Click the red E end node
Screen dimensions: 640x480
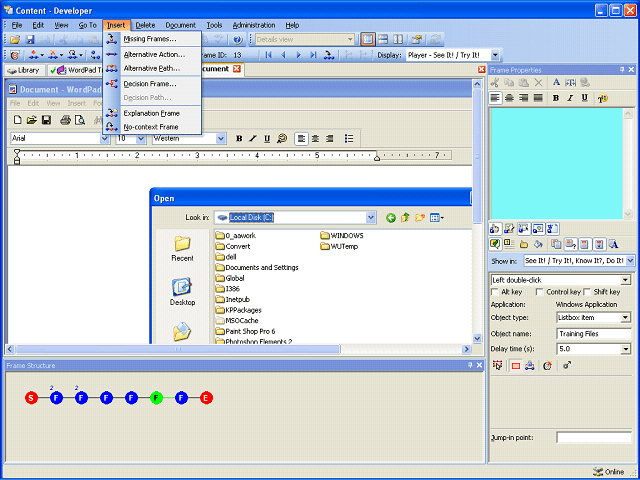point(207,398)
